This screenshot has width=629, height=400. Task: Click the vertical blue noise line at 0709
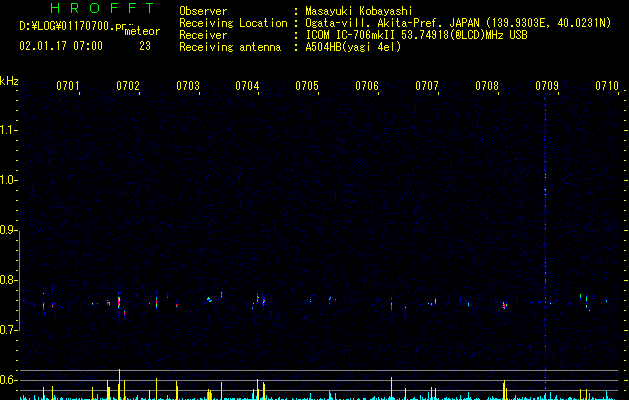pos(545,241)
